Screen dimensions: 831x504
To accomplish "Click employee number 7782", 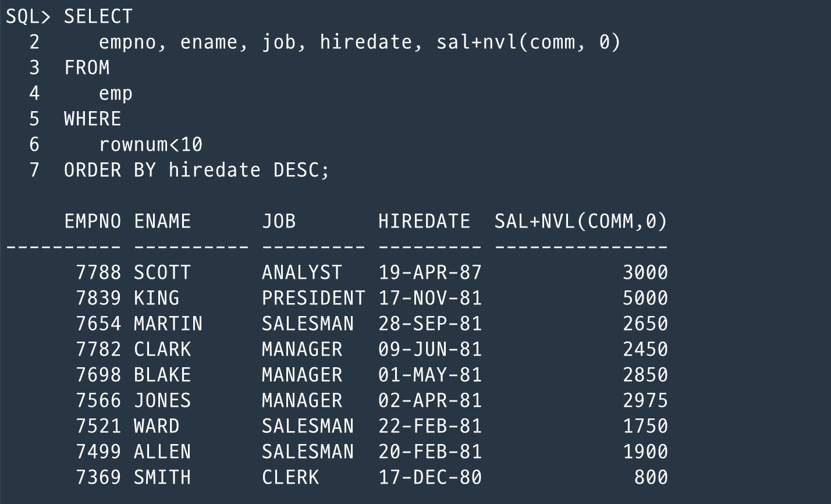I will pyautogui.click(x=98, y=349).
